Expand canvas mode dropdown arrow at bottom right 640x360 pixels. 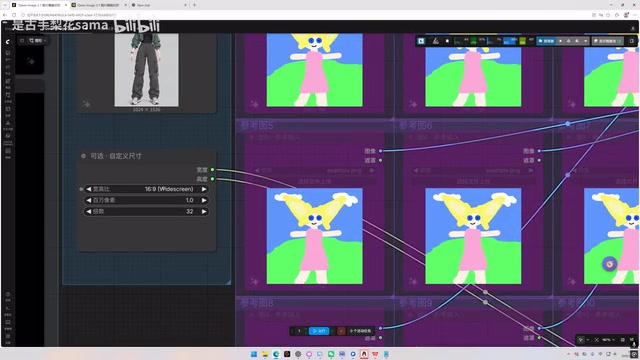588,340
